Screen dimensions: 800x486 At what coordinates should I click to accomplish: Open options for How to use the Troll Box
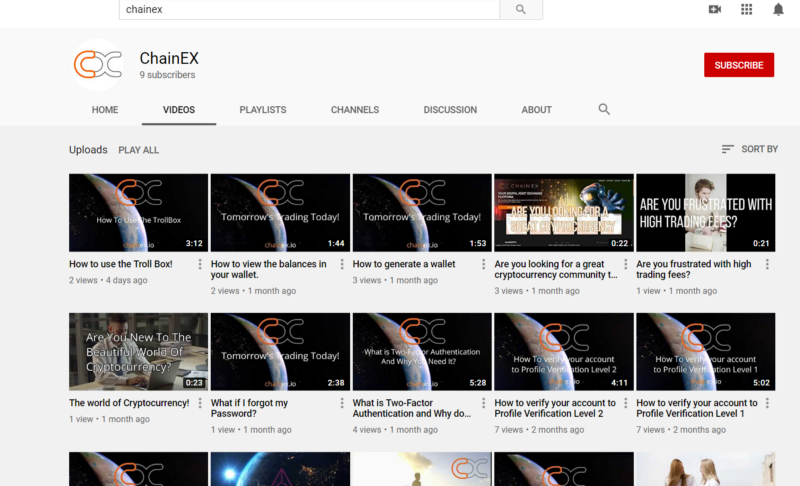(200, 264)
